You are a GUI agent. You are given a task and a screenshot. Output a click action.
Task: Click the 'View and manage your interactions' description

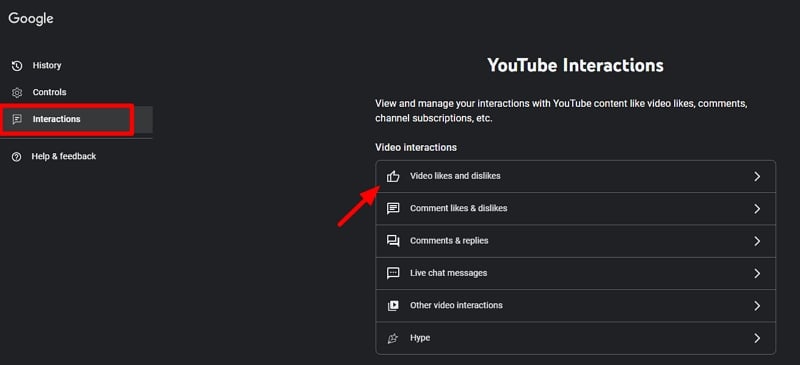[x=561, y=111]
